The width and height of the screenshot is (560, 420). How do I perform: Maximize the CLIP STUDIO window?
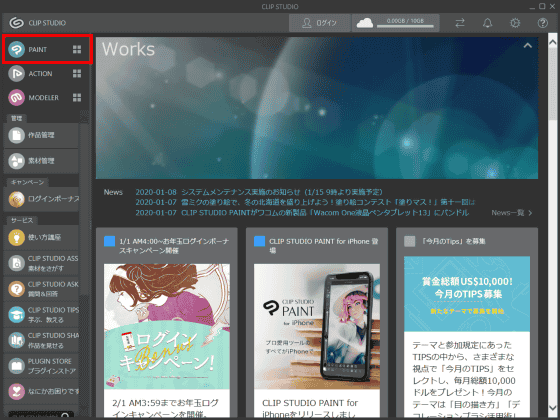click(542, 6)
